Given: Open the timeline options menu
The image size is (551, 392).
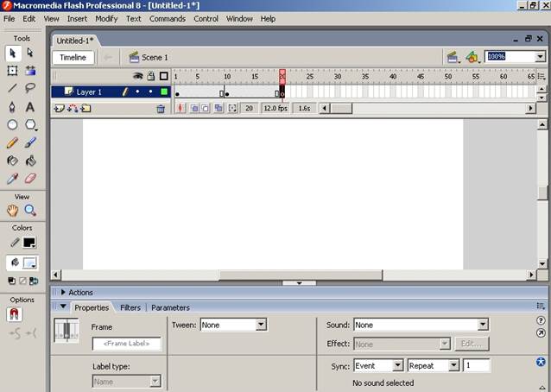Looking at the screenshot, I should [x=541, y=76].
